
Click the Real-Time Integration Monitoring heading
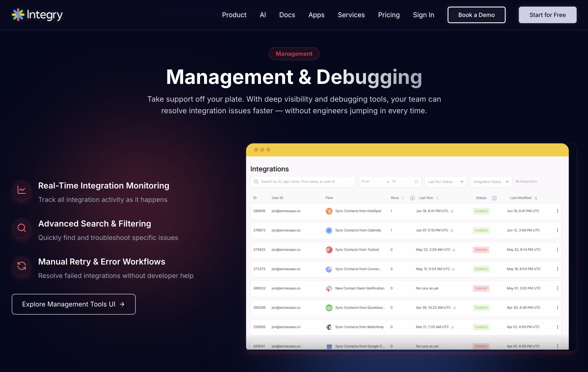click(x=103, y=186)
